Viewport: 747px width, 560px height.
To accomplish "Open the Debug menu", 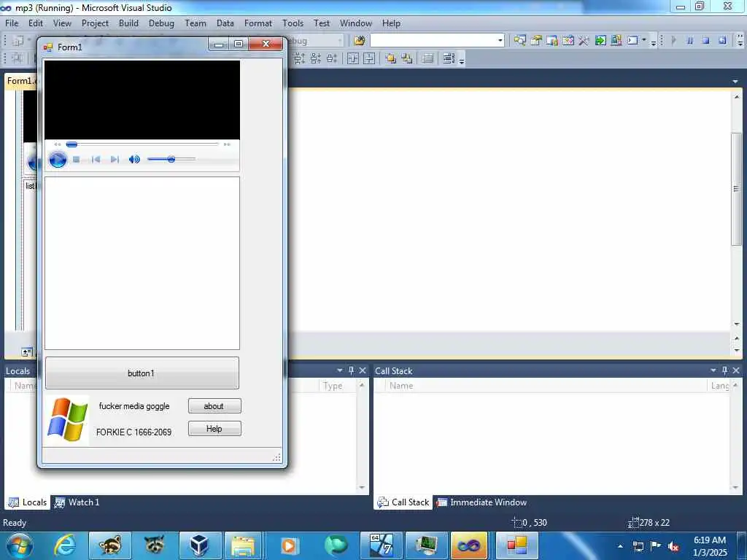I will click(x=161, y=23).
